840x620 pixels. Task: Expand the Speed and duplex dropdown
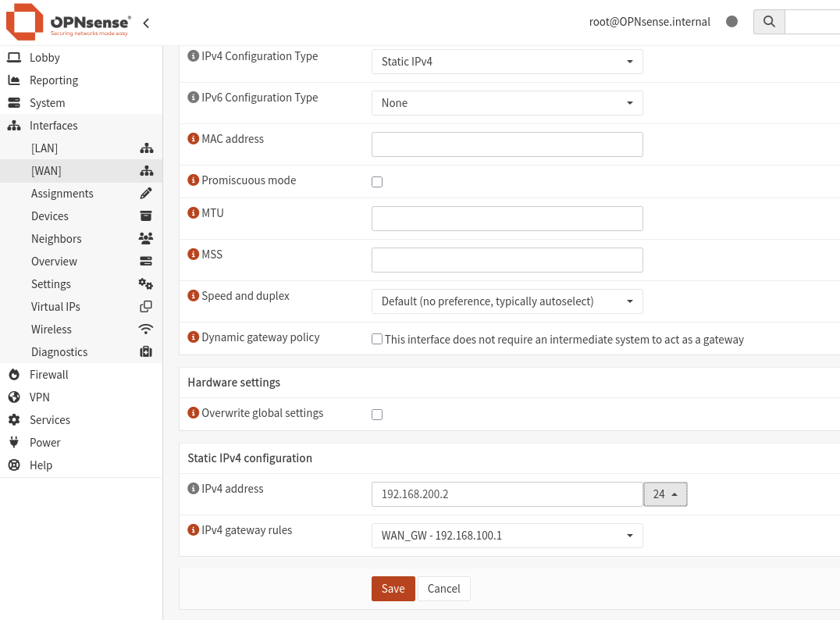507,301
